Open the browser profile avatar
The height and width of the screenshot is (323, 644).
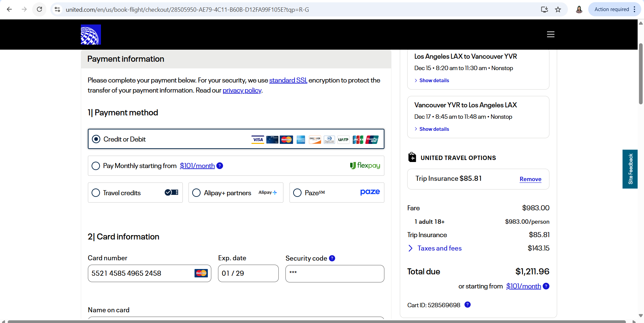click(x=579, y=9)
